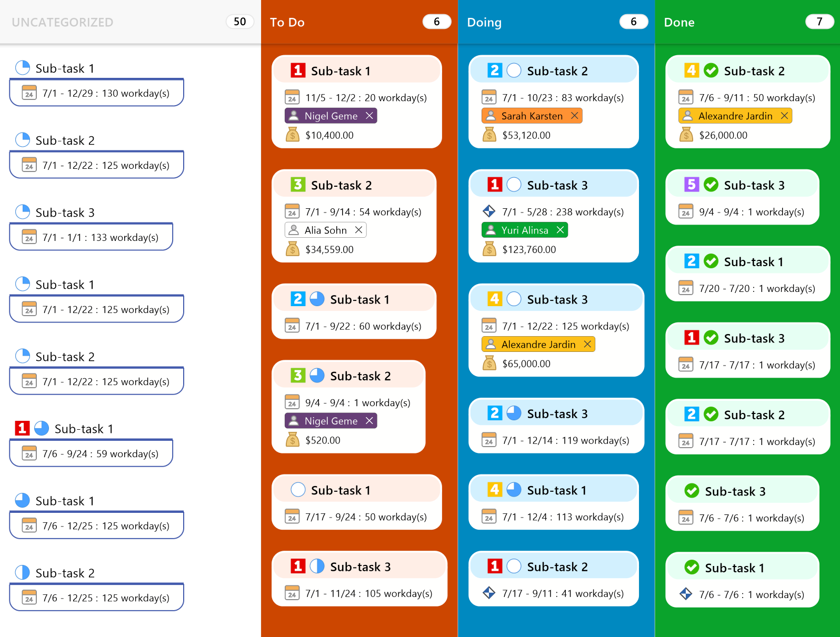Click the Nigel Geme tag on the 9/4 - 9/4 card
840x637 pixels.
click(x=331, y=421)
